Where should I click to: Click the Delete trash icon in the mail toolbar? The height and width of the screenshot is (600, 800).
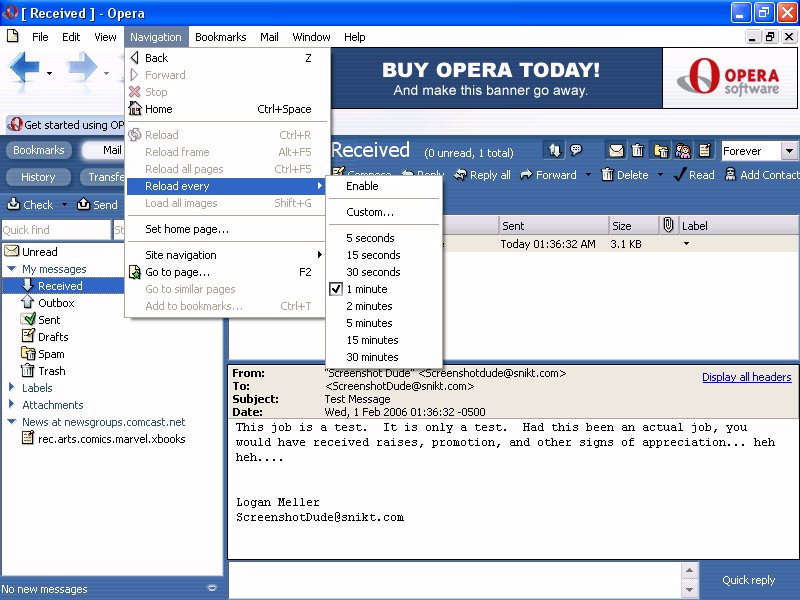pos(605,175)
